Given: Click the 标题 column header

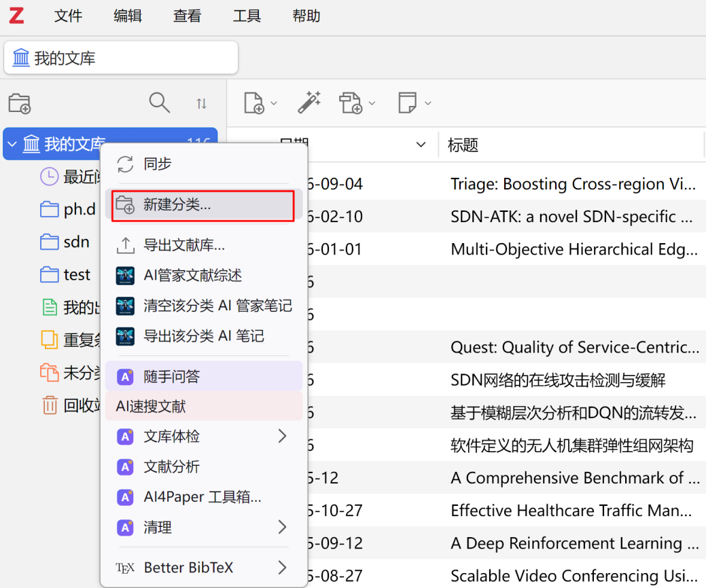Looking at the screenshot, I should tap(572, 145).
